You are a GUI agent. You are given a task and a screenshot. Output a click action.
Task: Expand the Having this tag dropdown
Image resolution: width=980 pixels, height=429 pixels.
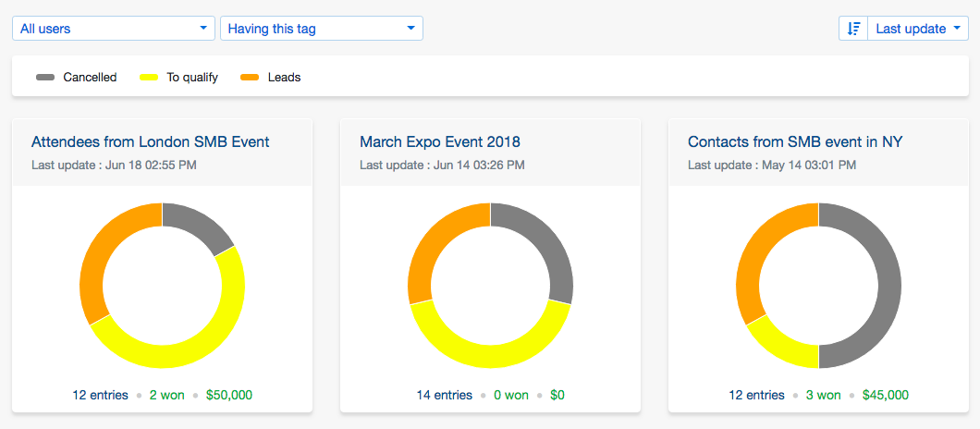[x=321, y=29]
